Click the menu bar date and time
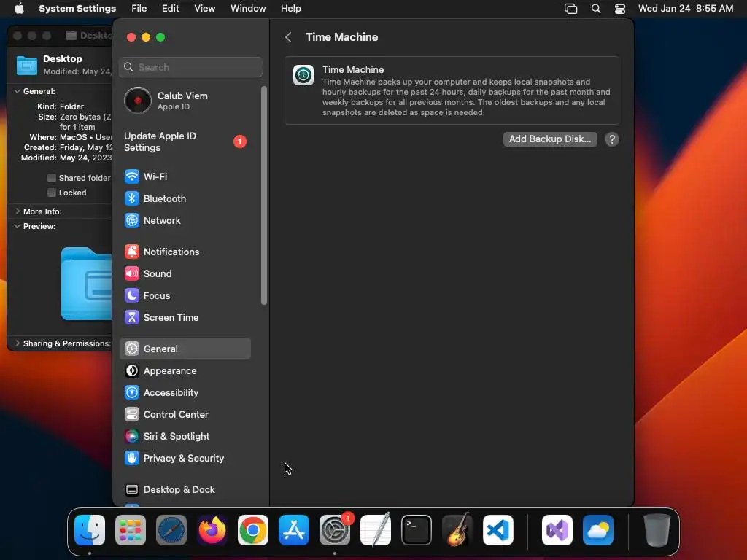 [686, 9]
